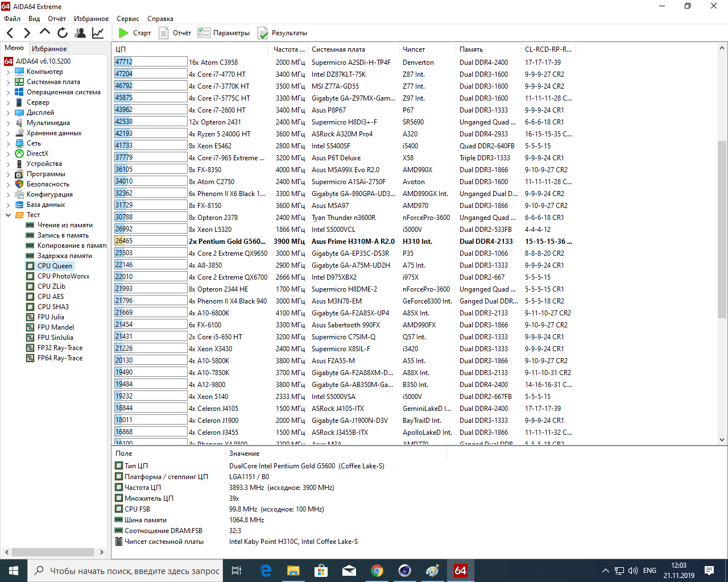Start the benchmark with Старт button

[135, 33]
